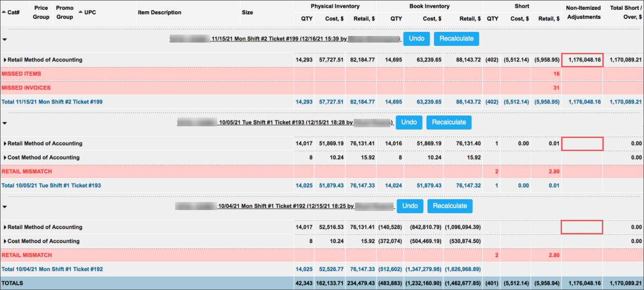Open the Total 10/04/21 Ticket #192 link
Image resolution: width=644 pixels, height=290 pixels.
coord(52,269)
